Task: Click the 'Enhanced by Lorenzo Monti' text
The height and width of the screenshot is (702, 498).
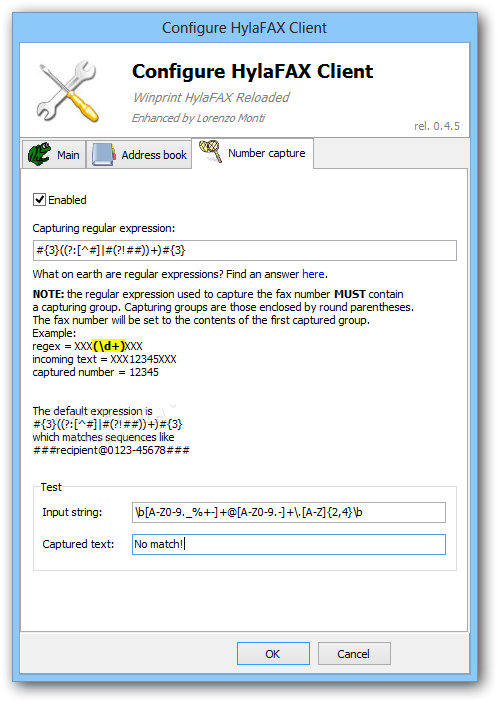Action: [198, 118]
